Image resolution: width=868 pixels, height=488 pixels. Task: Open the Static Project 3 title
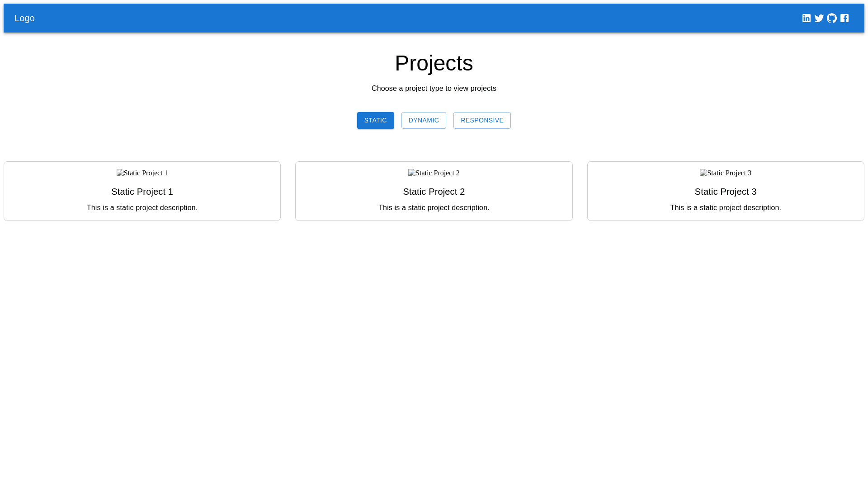[x=725, y=192]
